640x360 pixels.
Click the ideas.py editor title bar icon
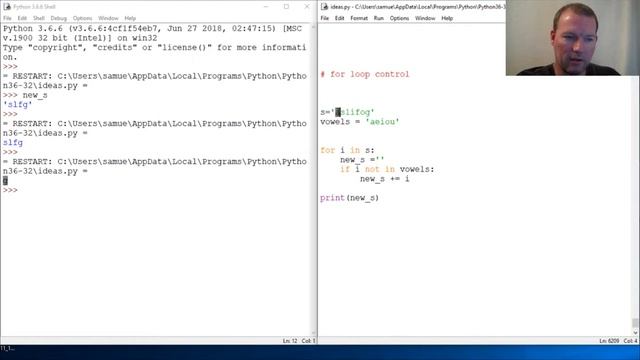(324, 7)
